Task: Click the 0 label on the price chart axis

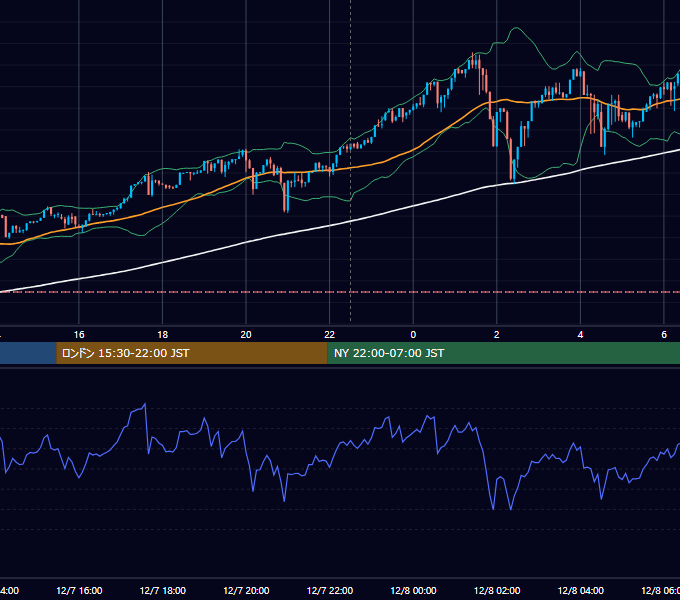Action: point(413,335)
